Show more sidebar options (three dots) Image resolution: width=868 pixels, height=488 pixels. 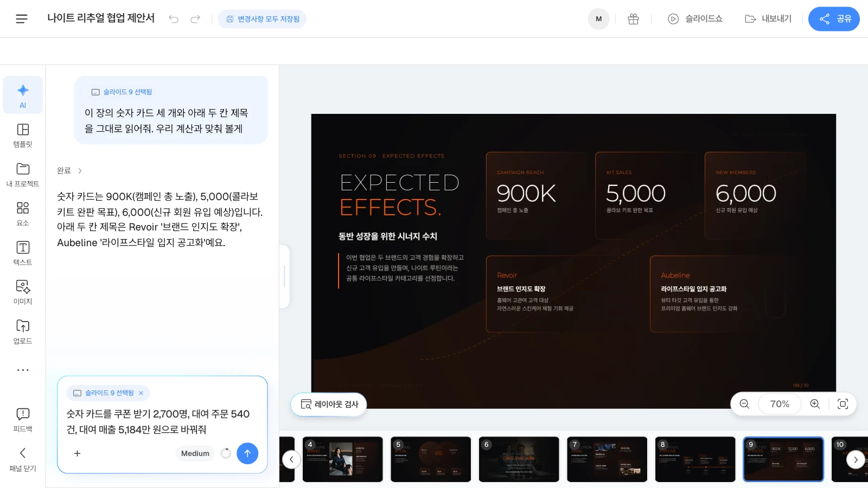pos(23,370)
